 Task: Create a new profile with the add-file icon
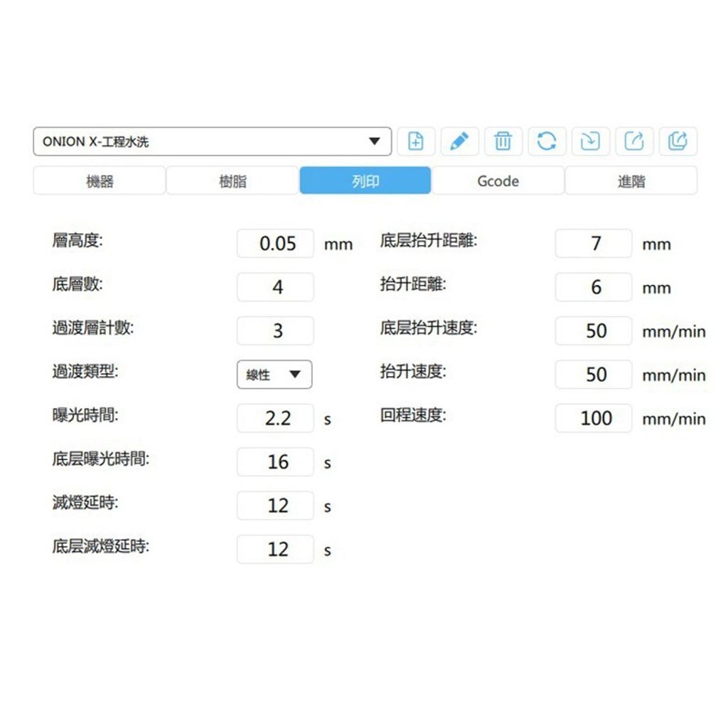click(416, 141)
